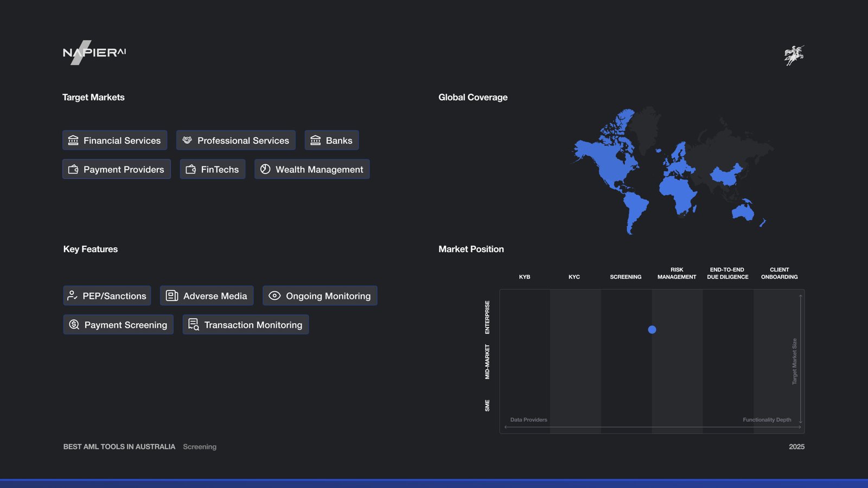Click the pie chart icon beside Wealth Management
This screenshot has width=868, height=488.
265,169
